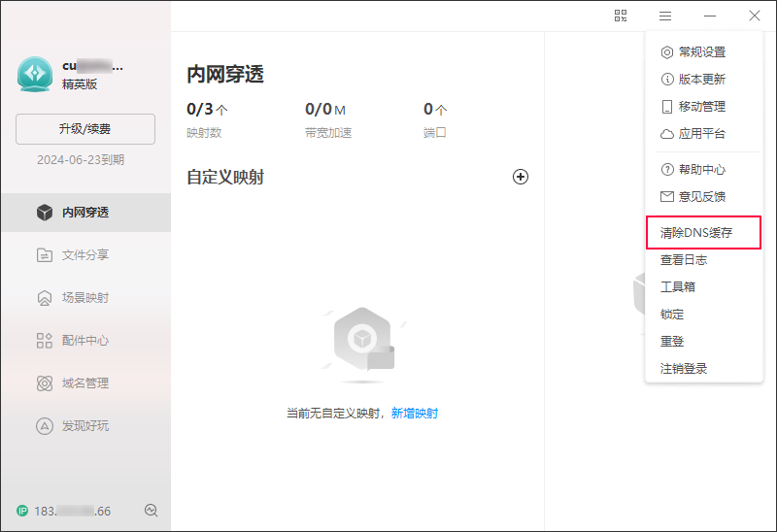777x532 pixels.
Task: Click the network diagnostic icon beside IP address
Action: pos(151,511)
